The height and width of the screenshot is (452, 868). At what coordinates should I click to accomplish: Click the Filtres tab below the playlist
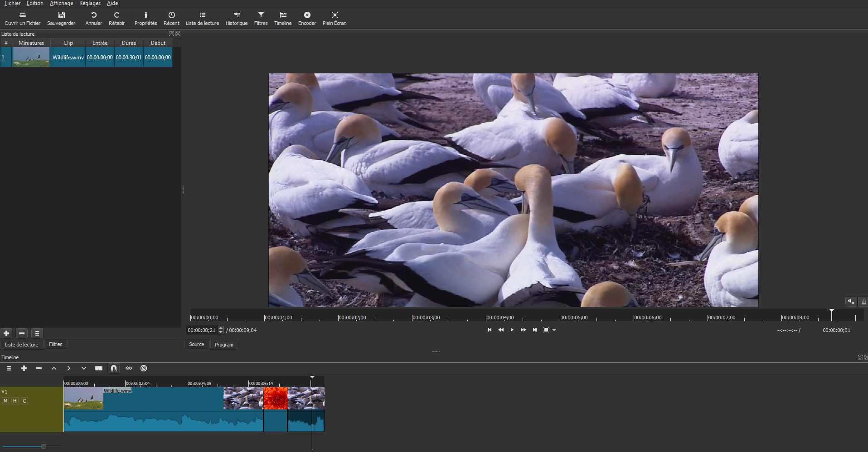(x=55, y=344)
